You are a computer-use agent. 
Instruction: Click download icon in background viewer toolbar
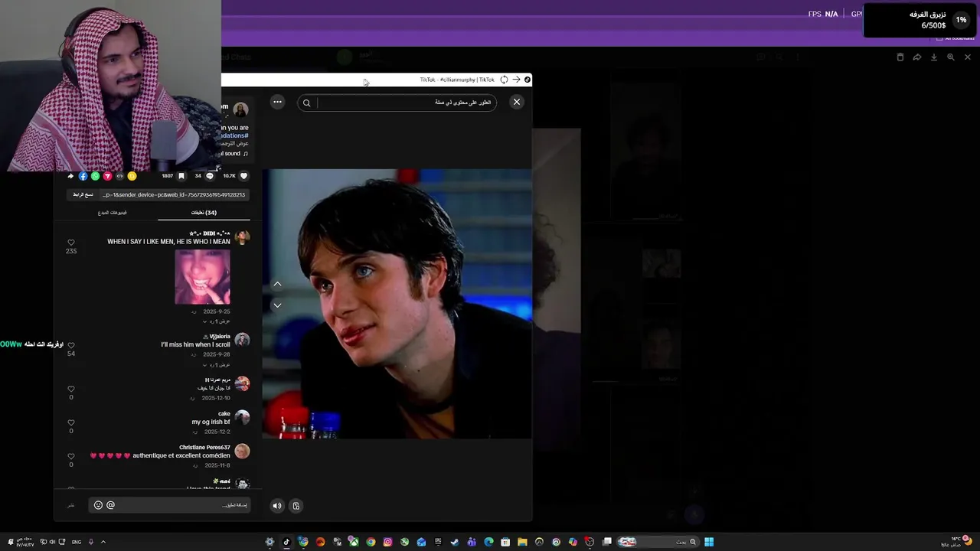click(x=934, y=57)
